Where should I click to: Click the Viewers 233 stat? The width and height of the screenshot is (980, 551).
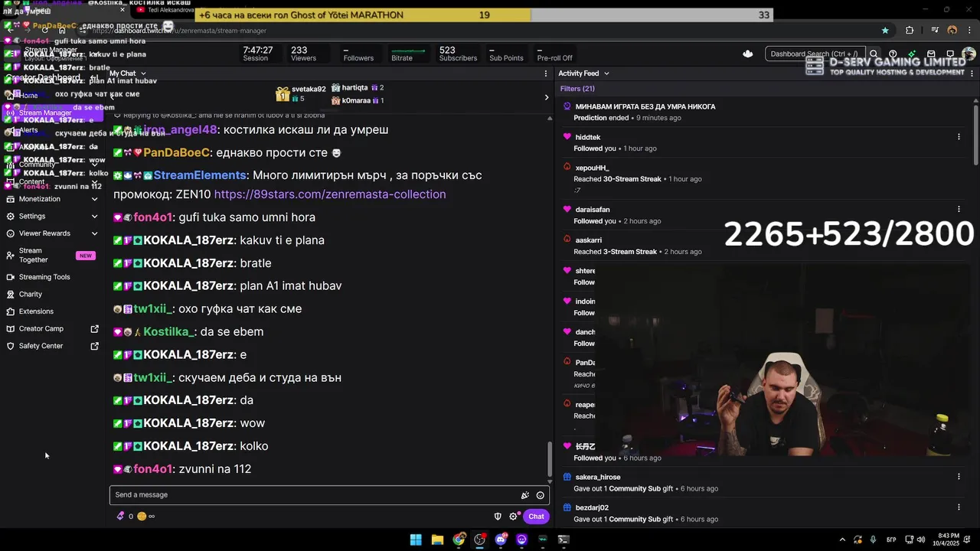304,54
